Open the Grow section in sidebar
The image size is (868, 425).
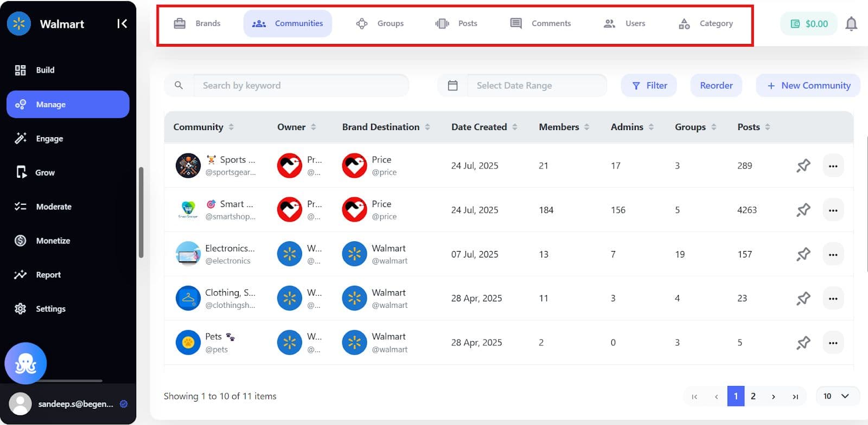click(68, 172)
